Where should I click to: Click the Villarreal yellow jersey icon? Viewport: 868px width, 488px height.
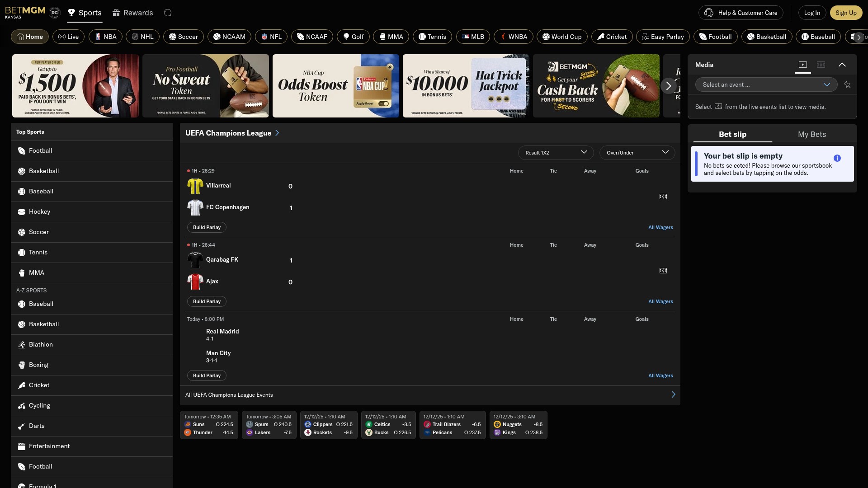(x=195, y=186)
